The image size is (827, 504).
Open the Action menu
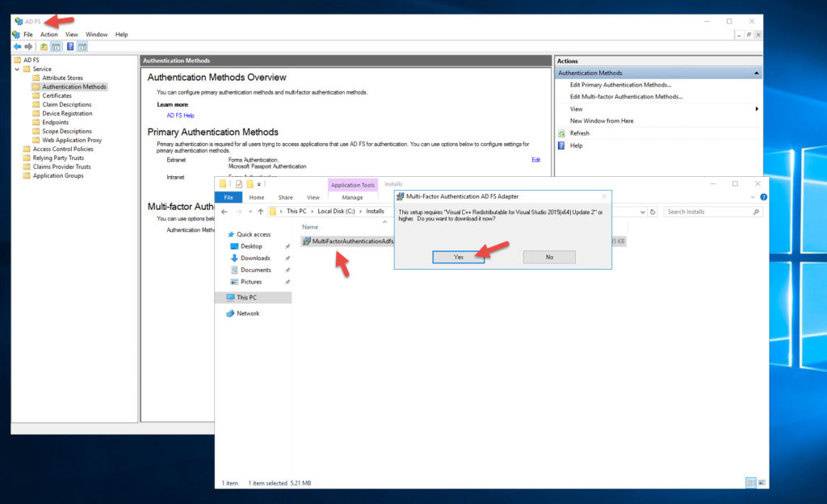pos(49,35)
